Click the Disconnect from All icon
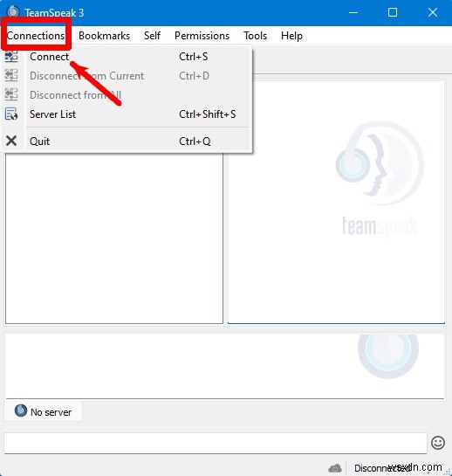This screenshot has height=476, width=452. coord(11,94)
